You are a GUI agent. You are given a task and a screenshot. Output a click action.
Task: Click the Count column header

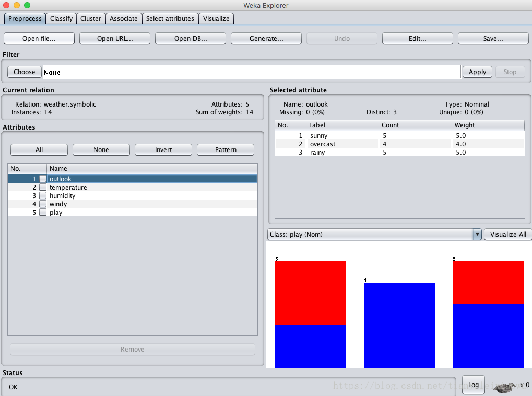tap(415, 125)
